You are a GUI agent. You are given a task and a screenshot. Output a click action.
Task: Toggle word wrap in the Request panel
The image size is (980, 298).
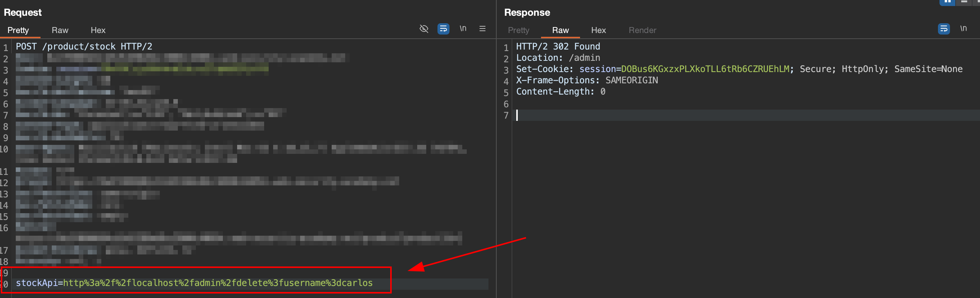443,29
